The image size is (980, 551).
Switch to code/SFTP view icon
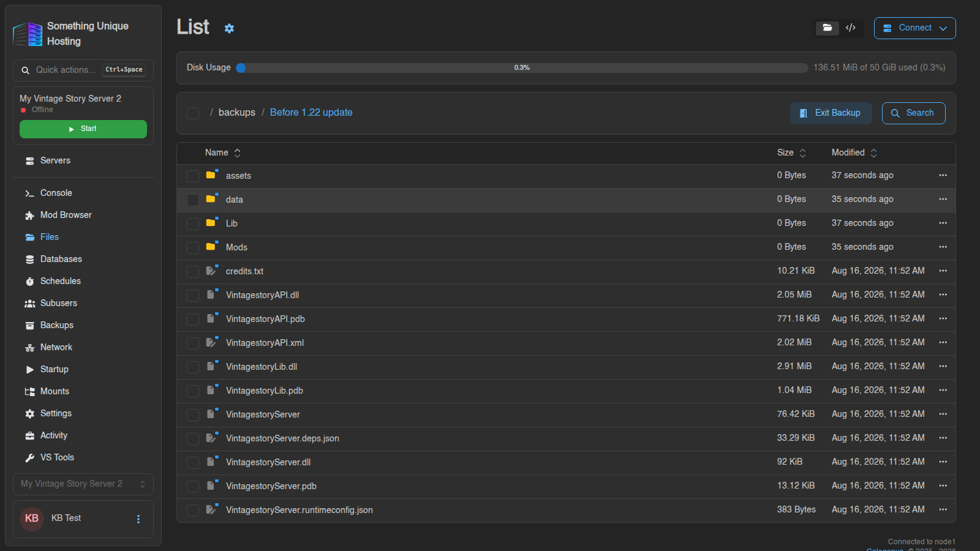click(x=851, y=28)
